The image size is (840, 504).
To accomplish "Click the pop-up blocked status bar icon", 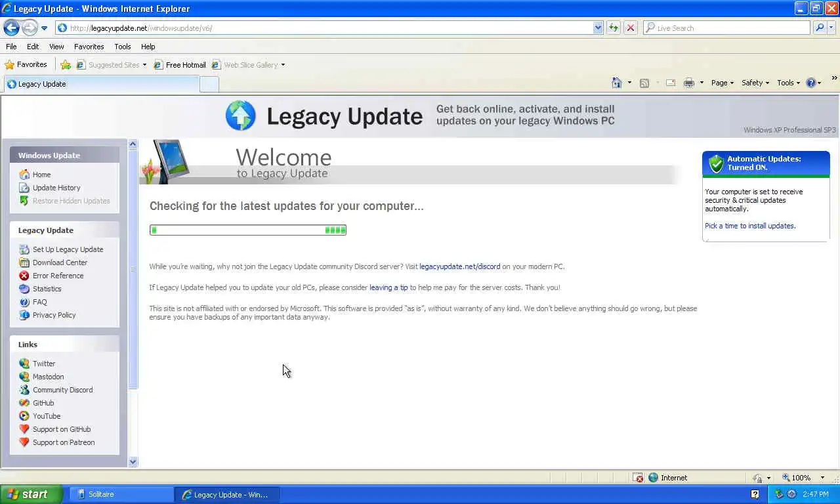I will [638, 478].
